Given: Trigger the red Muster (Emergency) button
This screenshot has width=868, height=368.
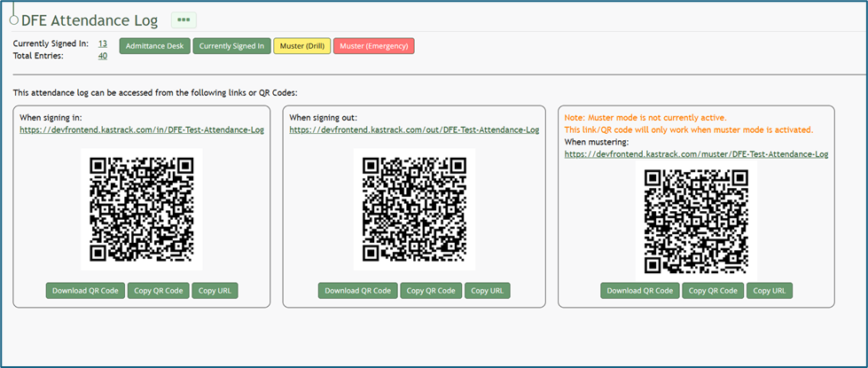Looking at the screenshot, I should pos(374,46).
